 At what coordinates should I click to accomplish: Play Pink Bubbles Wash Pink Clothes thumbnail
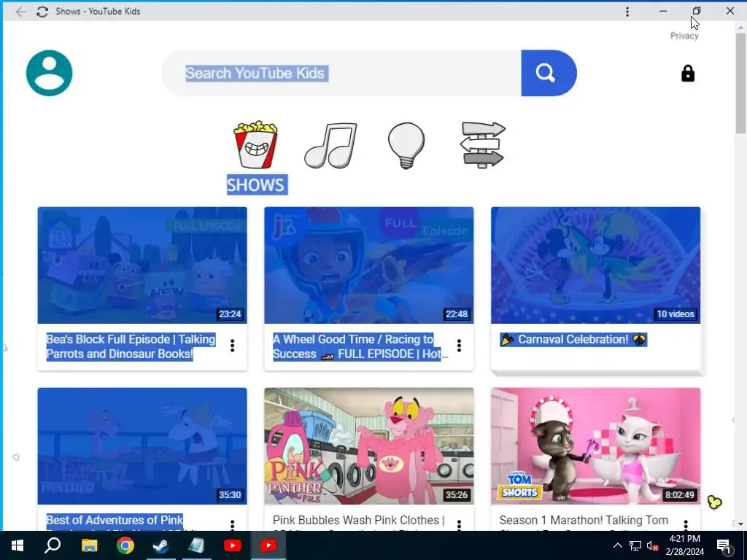click(x=369, y=446)
